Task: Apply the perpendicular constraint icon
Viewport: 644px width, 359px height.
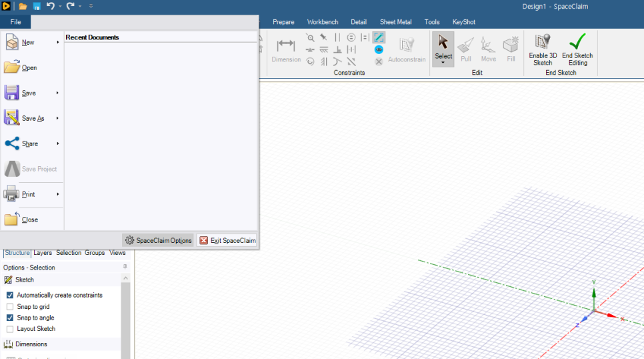Action: [x=337, y=50]
